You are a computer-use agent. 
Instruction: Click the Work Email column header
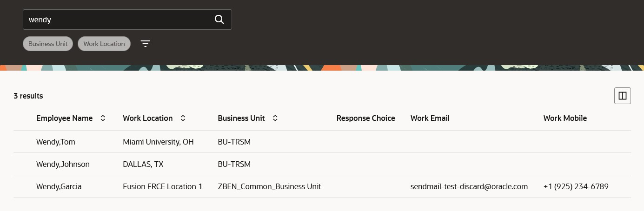[430, 118]
